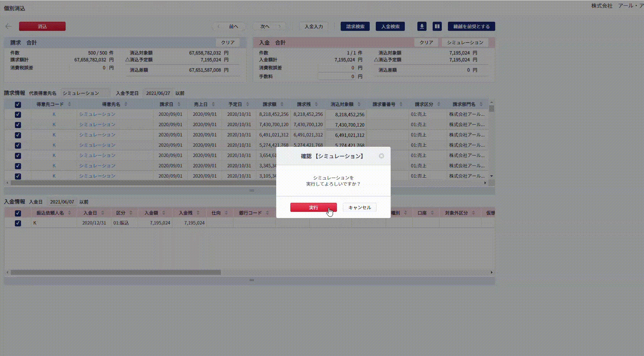Click キャンセル in the confirmation dialog
Image resolution: width=644 pixels, height=356 pixels.
(x=359, y=207)
